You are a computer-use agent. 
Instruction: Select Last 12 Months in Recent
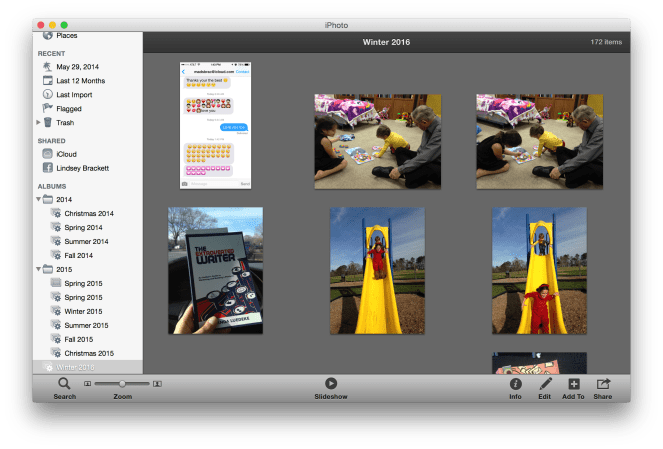tap(82, 80)
